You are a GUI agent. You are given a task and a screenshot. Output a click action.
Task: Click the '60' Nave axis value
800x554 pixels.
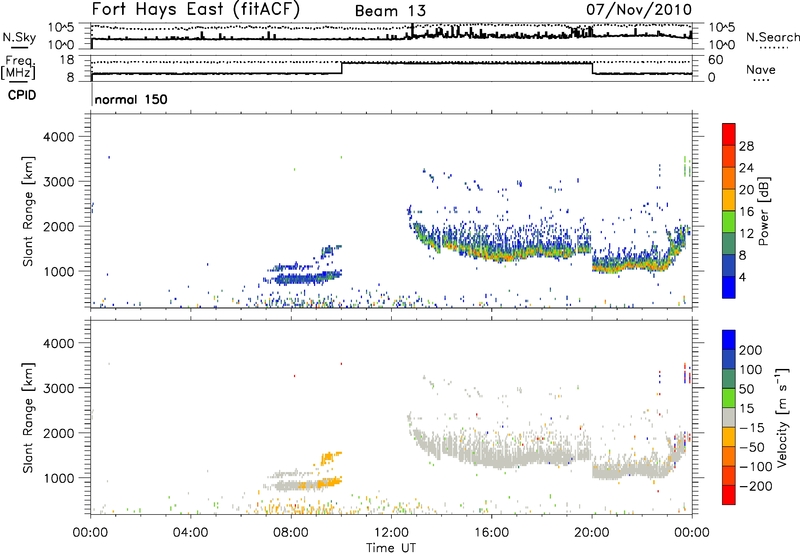tap(716, 60)
